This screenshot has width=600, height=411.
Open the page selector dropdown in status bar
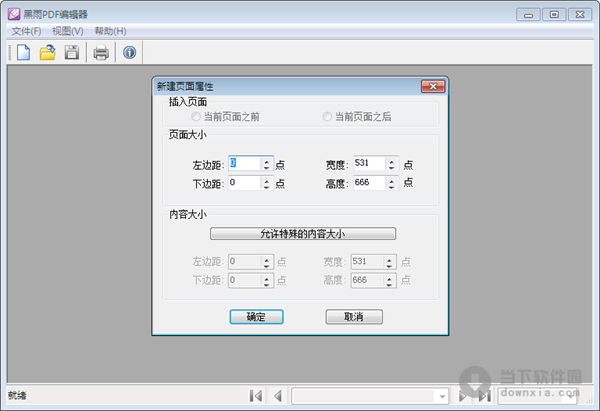click(442, 396)
